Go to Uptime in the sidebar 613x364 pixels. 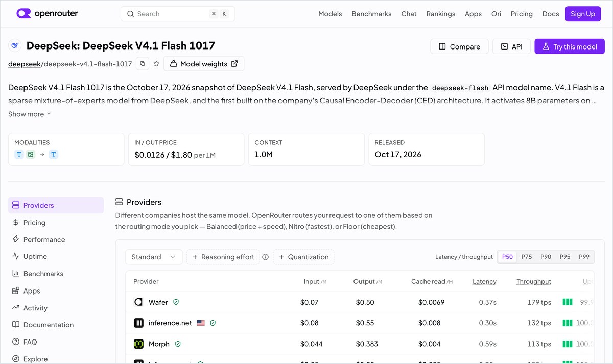click(x=56, y=256)
